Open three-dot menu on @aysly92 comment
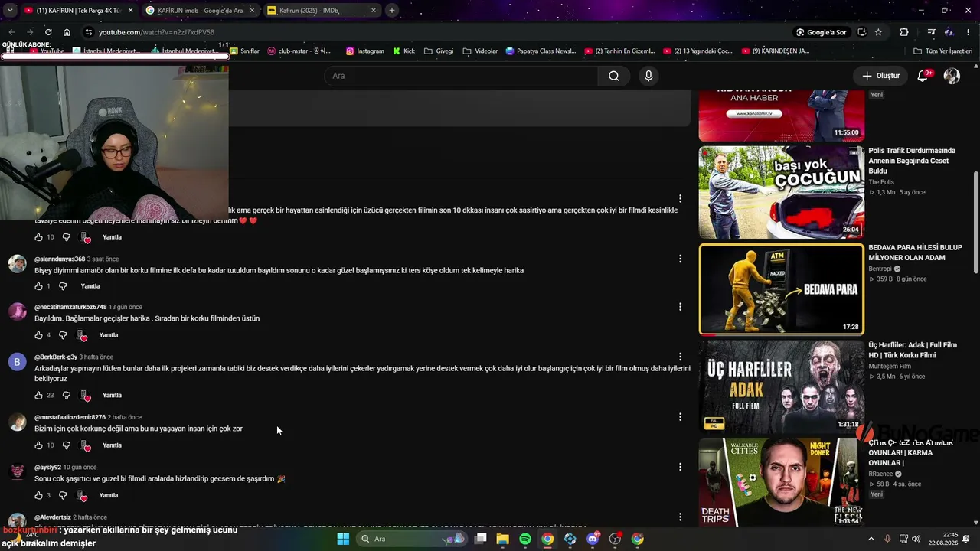This screenshot has width=980, height=551. click(680, 467)
